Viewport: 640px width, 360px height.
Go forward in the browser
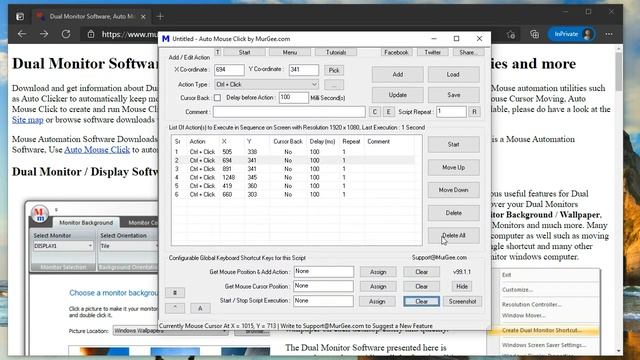point(44,34)
